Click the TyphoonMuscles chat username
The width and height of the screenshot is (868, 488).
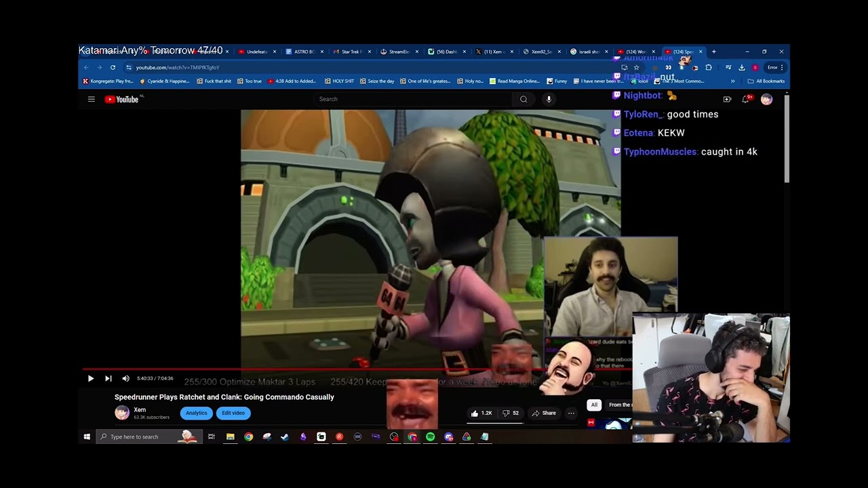click(x=660, y=152)
